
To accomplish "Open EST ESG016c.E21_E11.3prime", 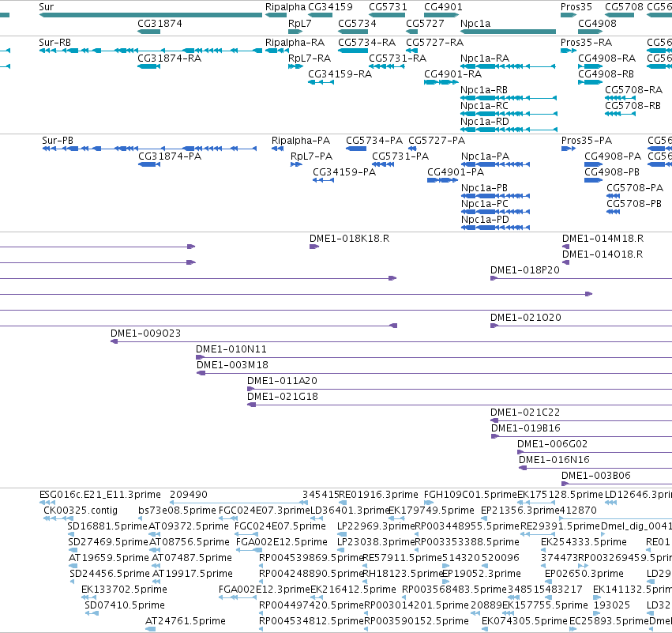I will [x=47, y=503].
